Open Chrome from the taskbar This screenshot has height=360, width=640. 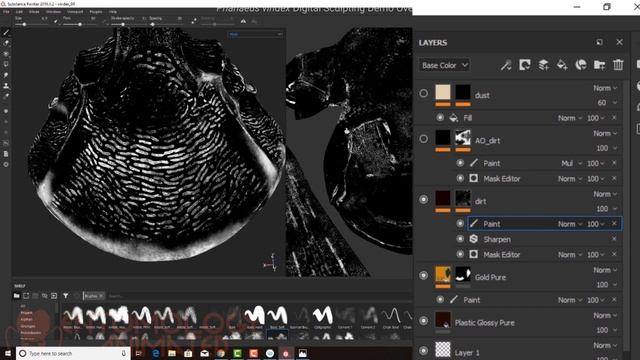point(221,353)
